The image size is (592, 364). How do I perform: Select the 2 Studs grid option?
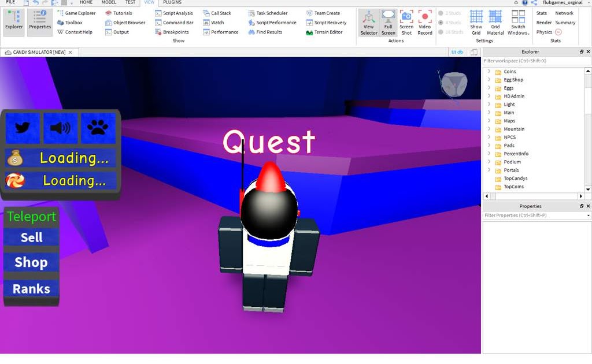pos(450,13)
